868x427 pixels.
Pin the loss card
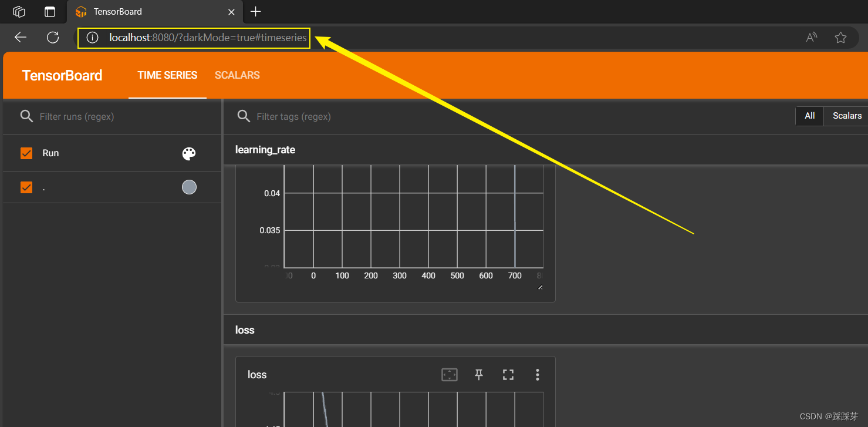coord(479,375)
